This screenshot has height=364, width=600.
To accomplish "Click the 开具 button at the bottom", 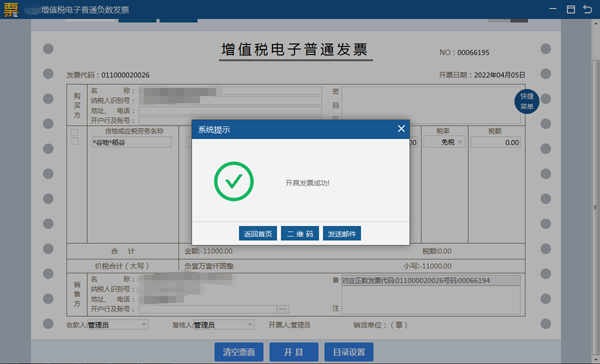I will (x=293, y=352).
